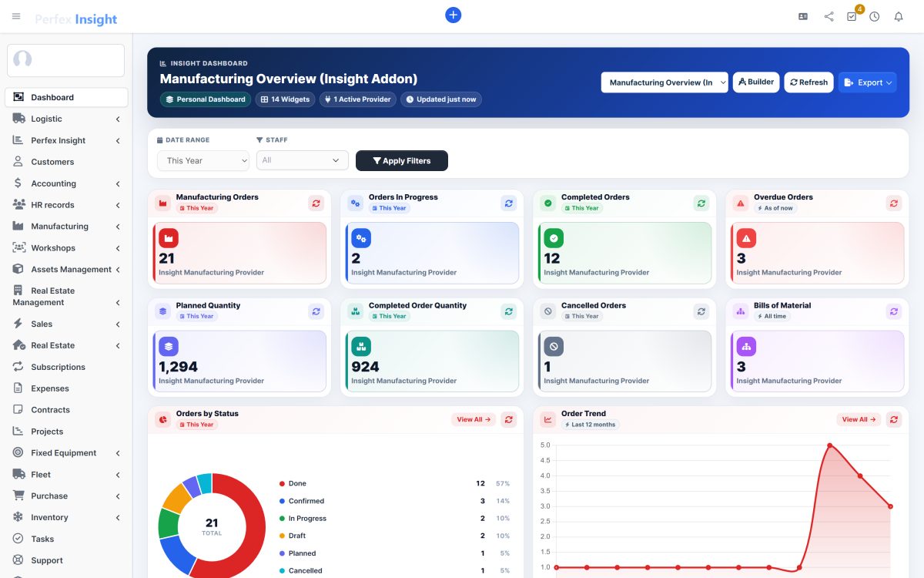The height and width of the screenshot is (578, 924).
Task: Click the Perfex Insight logo
Action: [x=76, y=19]
